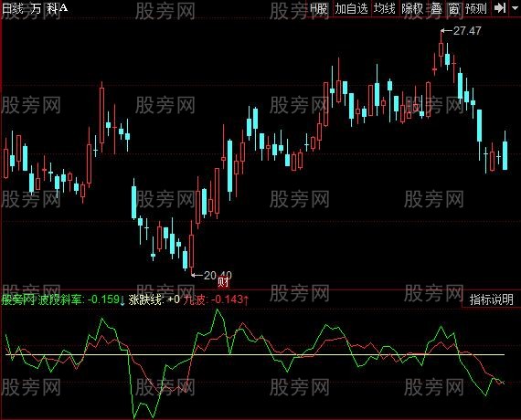Click the H股 button
This screenshot has width=521, height=420.
point(318,8)
